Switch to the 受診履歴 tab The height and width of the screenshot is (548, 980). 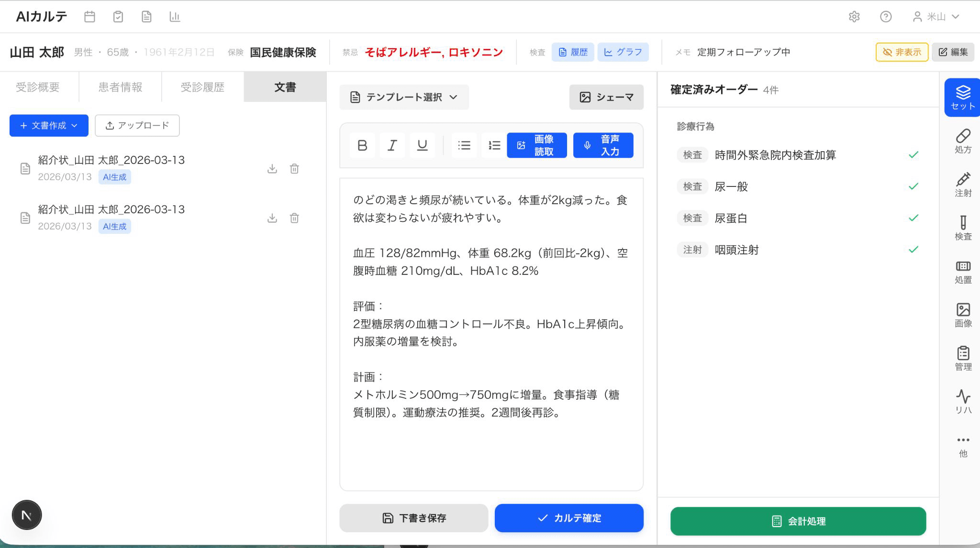[x=202, y=87]
